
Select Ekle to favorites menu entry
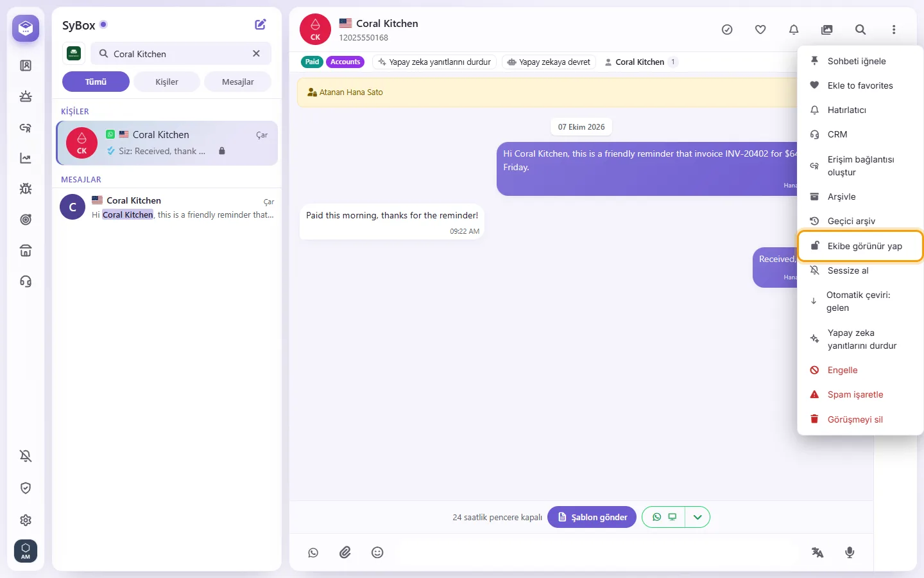860,85
